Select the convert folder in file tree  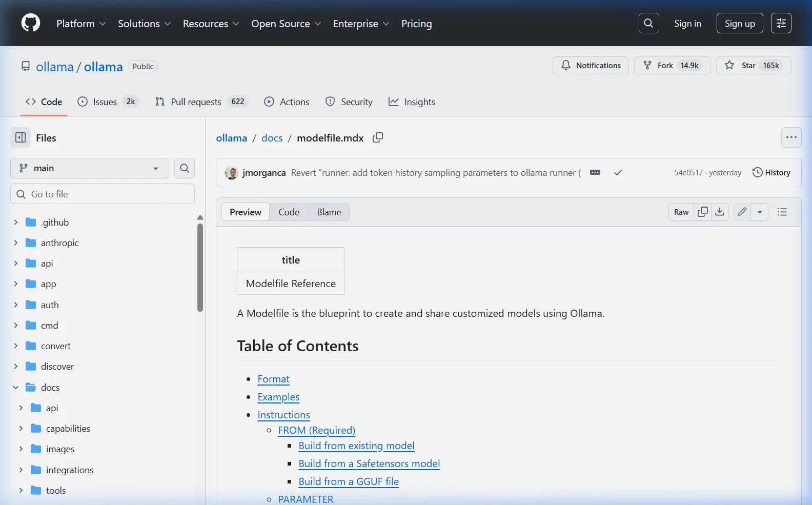tap(55, 346)
